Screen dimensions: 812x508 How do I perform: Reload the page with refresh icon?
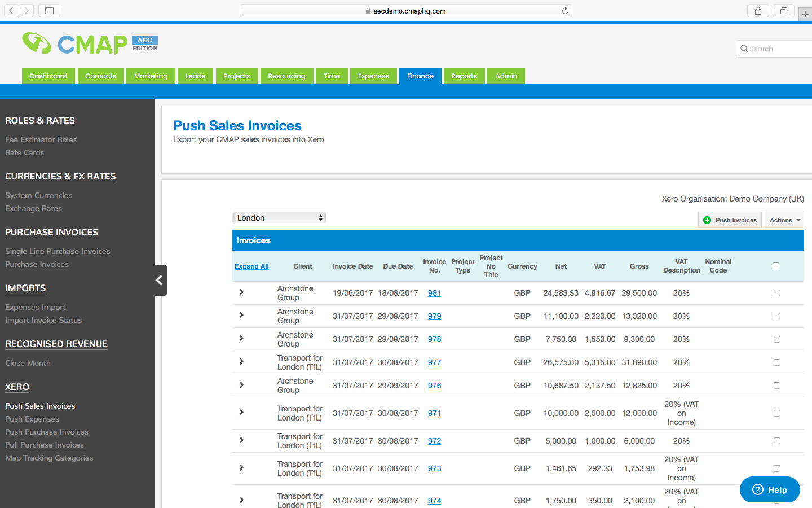(565, 11)
